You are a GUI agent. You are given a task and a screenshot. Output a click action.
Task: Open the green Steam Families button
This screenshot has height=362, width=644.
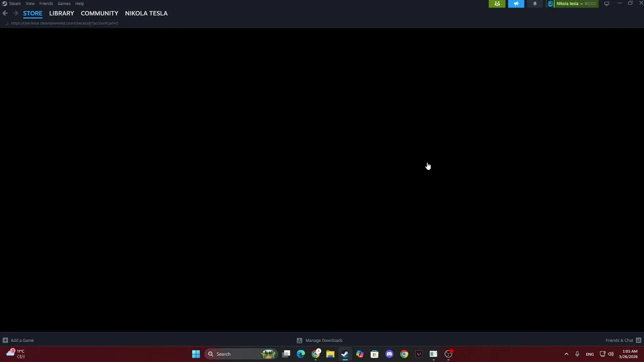pos(497,4)
